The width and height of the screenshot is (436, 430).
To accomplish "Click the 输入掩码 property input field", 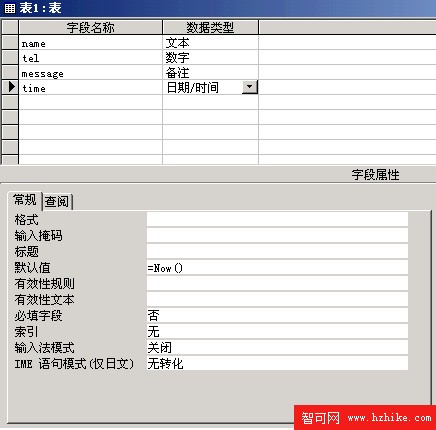I will point(277,235).
